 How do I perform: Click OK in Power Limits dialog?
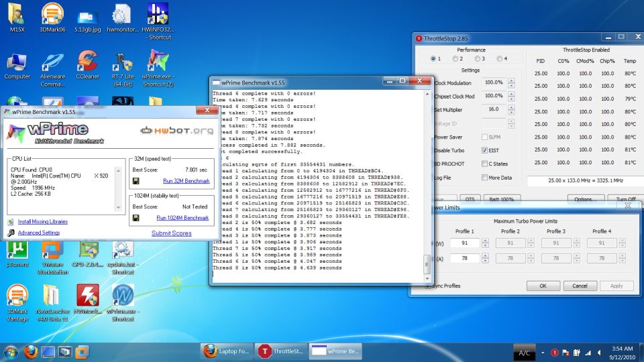point(543,286)
